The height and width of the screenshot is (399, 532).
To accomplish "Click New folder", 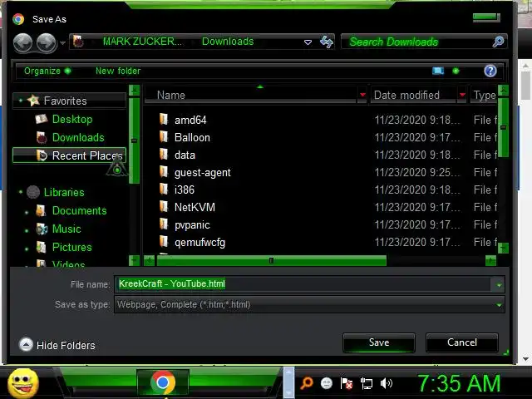I will pos(118,71).
